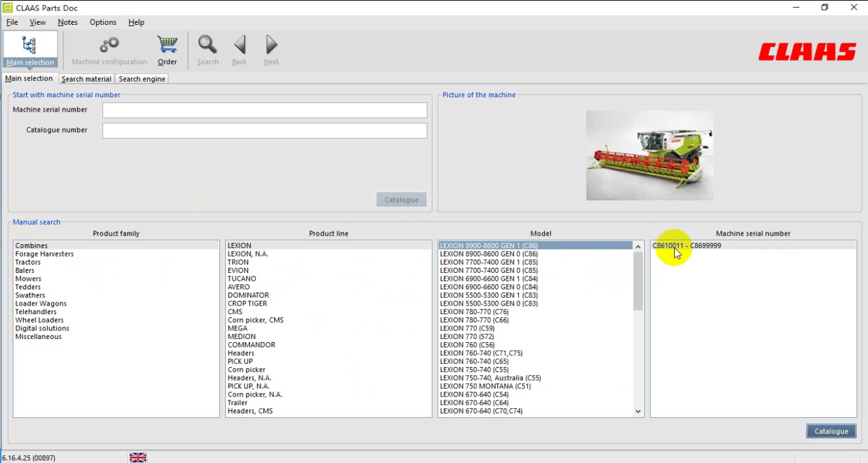Select LEXION 760 (C56) model

click(536, 345)
